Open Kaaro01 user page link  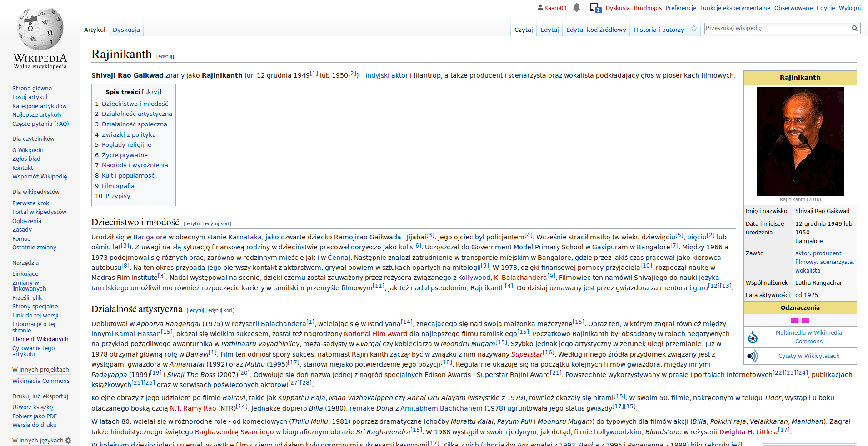tap(555, 8)
